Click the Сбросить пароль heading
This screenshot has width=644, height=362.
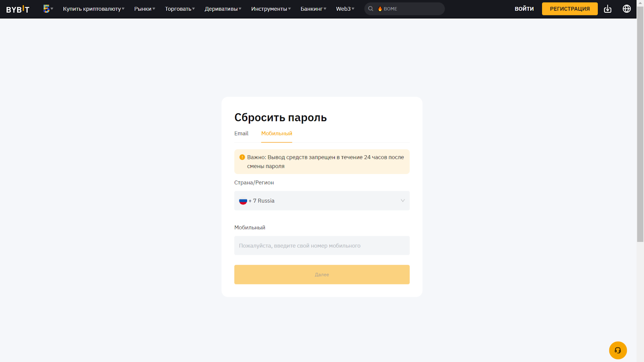(281, 117)
